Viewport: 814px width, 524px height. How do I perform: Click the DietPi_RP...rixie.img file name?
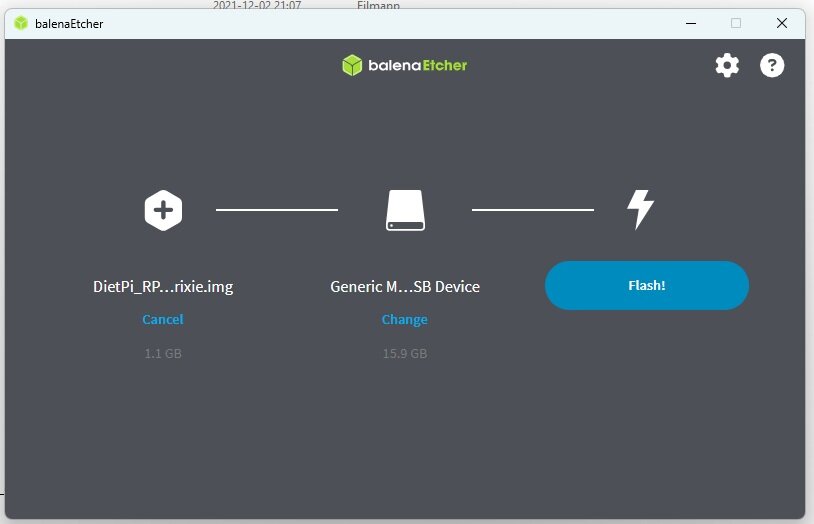click(x=163, y=287)
